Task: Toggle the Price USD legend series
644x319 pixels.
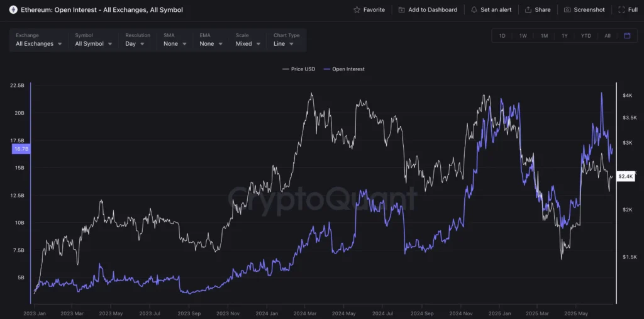Action: (x=299, y=69)
